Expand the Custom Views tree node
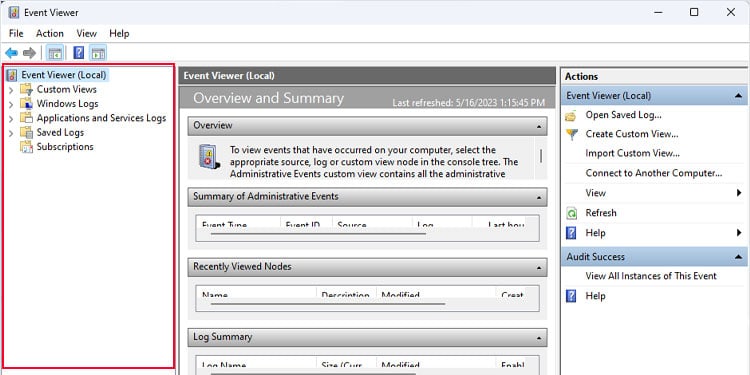The width and height of the screenshot is (750, 375). [x=11, y=90]
